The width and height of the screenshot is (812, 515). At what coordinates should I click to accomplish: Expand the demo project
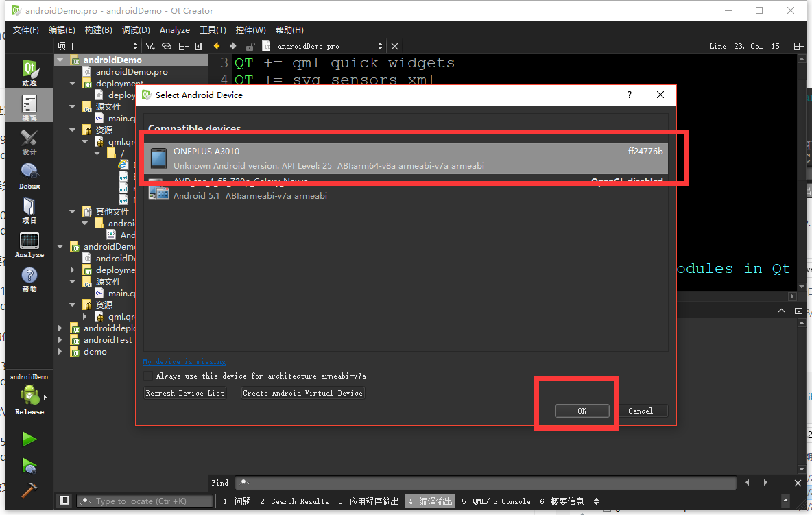click(60, 351)
